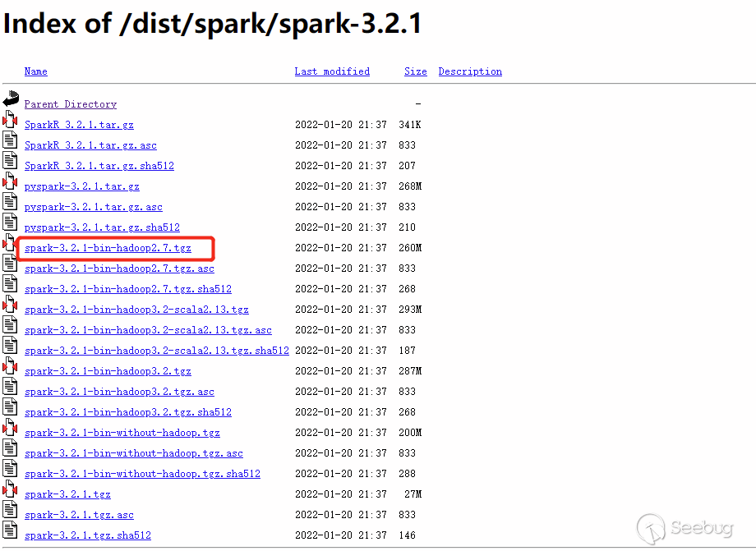
Task: Open spark-3.2.1-bin-hadoop3.2.tgz.sha512 link
Action: pos(128,412)
